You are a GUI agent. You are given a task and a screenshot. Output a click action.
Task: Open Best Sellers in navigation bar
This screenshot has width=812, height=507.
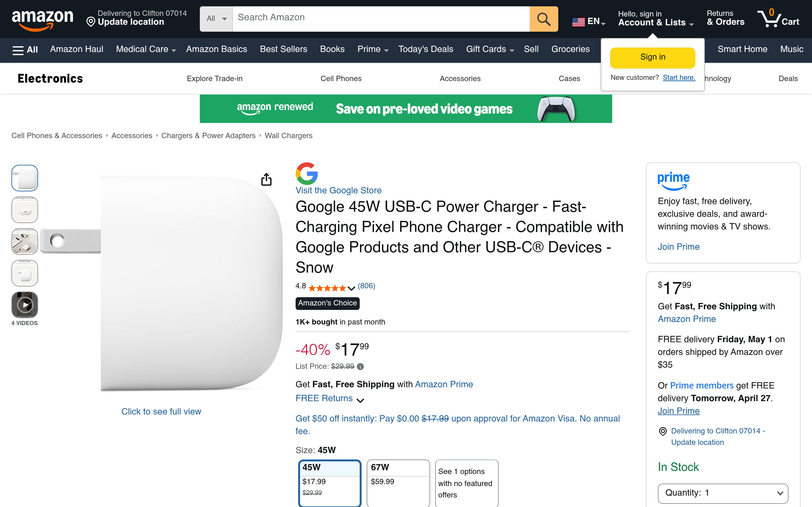pos(284,49)
